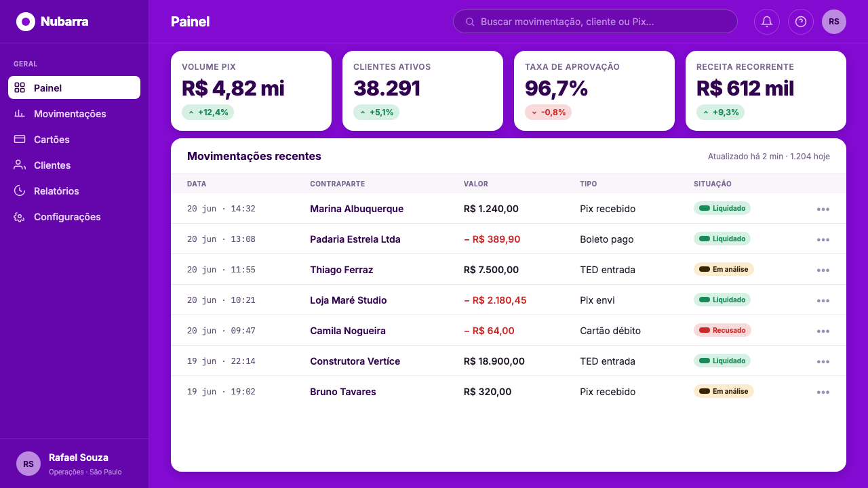Click the R$ 1.240,00 amount

[492, 209]
